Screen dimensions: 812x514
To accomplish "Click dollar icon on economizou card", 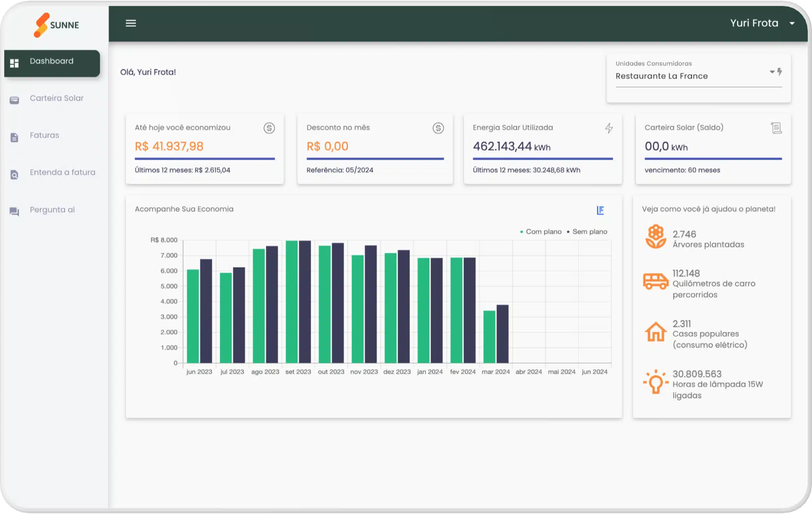I will pos(269,128).
